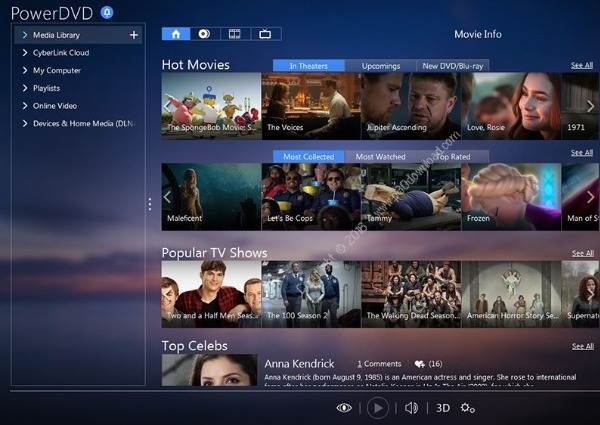Image resolution: width=600 pixels, height=425 pixels.
Task: Select the In Theaters tab
Action: tap(308, 66)
